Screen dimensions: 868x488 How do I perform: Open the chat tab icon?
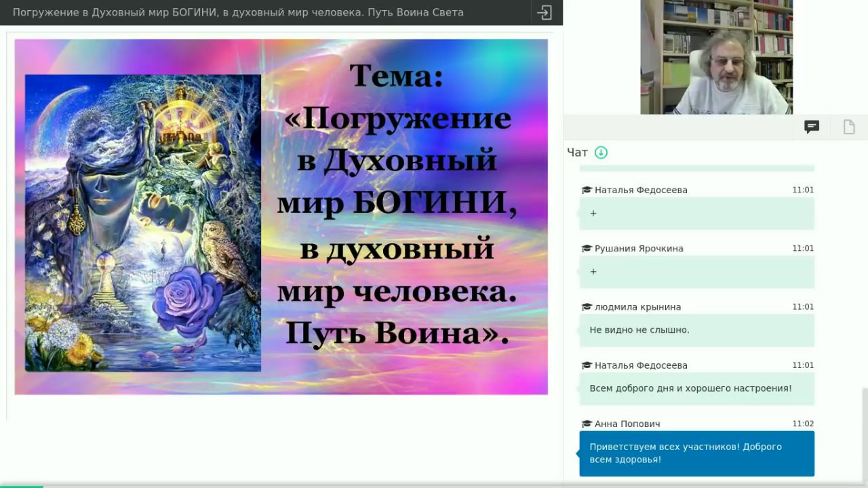pos(812,127)
